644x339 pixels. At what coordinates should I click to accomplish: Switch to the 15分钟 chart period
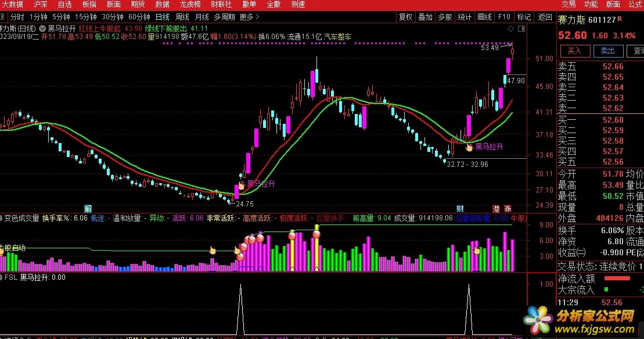coord(86,17)
